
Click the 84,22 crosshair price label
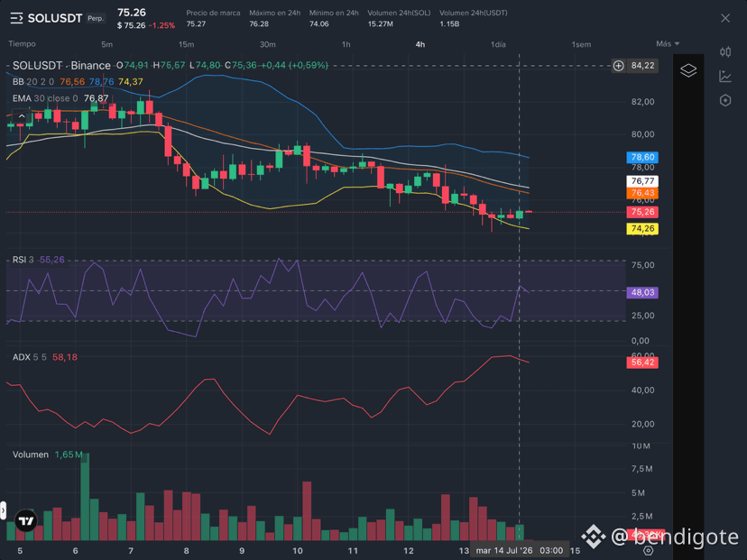[642, 66]
